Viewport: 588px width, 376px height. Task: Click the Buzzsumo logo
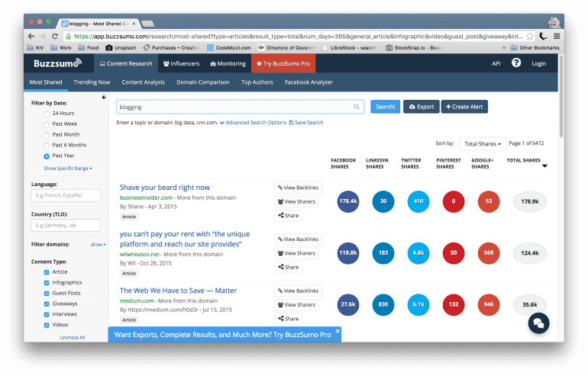57,63
